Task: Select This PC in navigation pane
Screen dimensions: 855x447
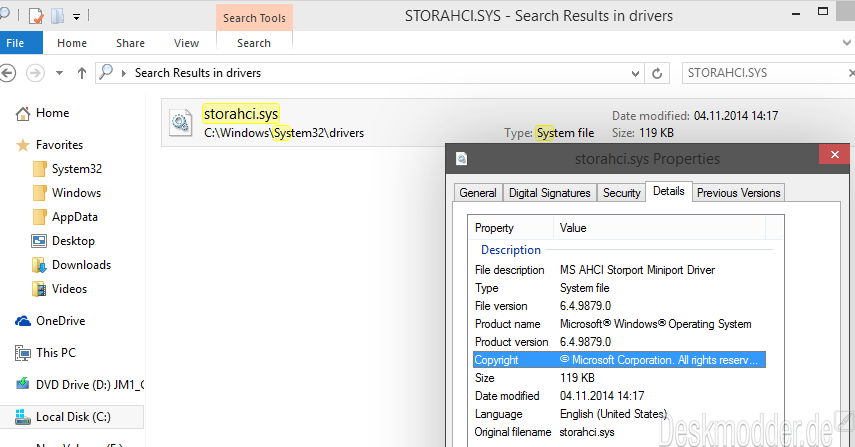Action: (56, 353)
